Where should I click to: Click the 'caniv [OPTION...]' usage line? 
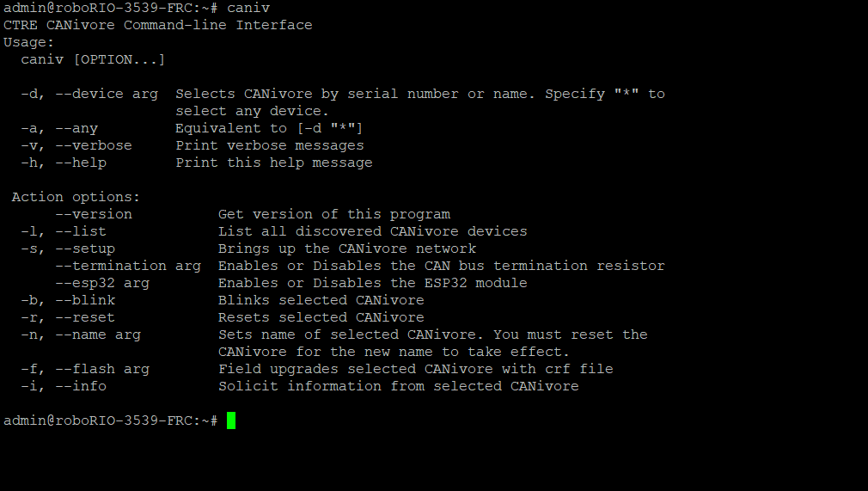tap(93, 60)
